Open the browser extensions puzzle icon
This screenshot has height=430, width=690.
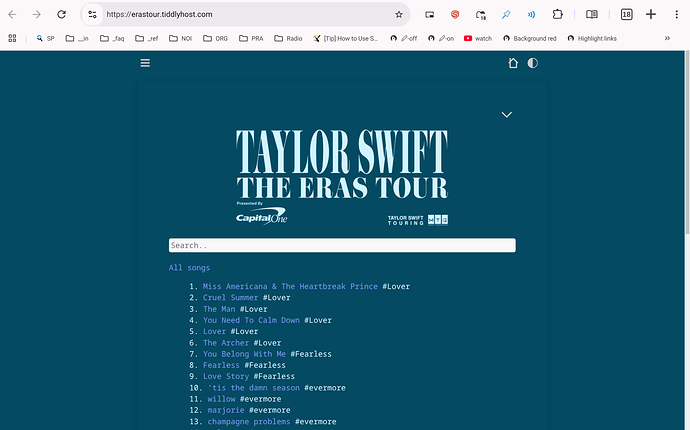click(x=557, y=15)
